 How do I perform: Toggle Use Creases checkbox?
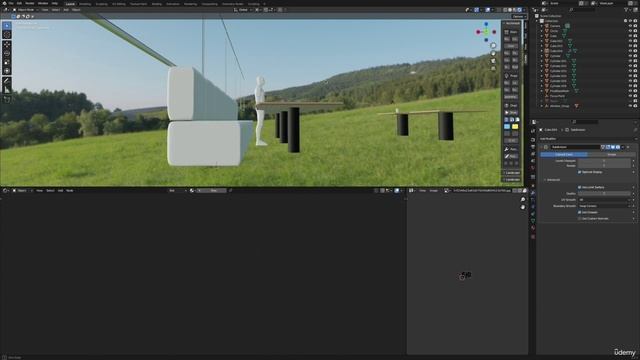tap(579, 212)
